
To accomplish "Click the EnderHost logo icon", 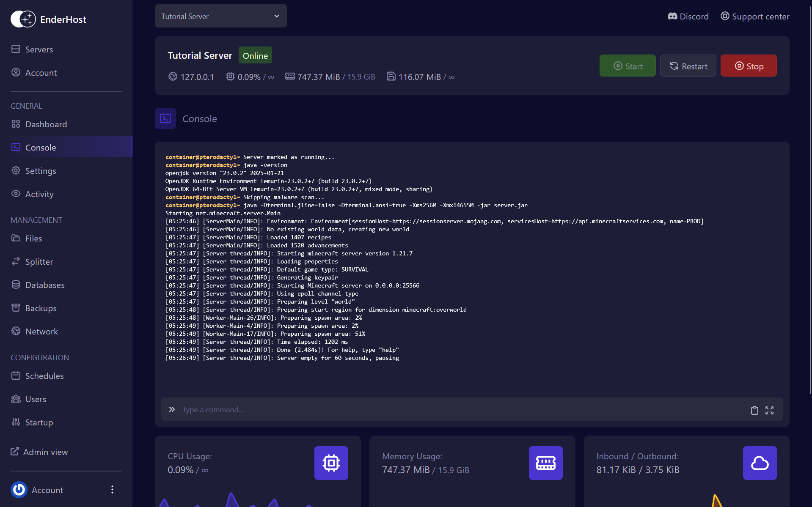I will tap(23, 19).
